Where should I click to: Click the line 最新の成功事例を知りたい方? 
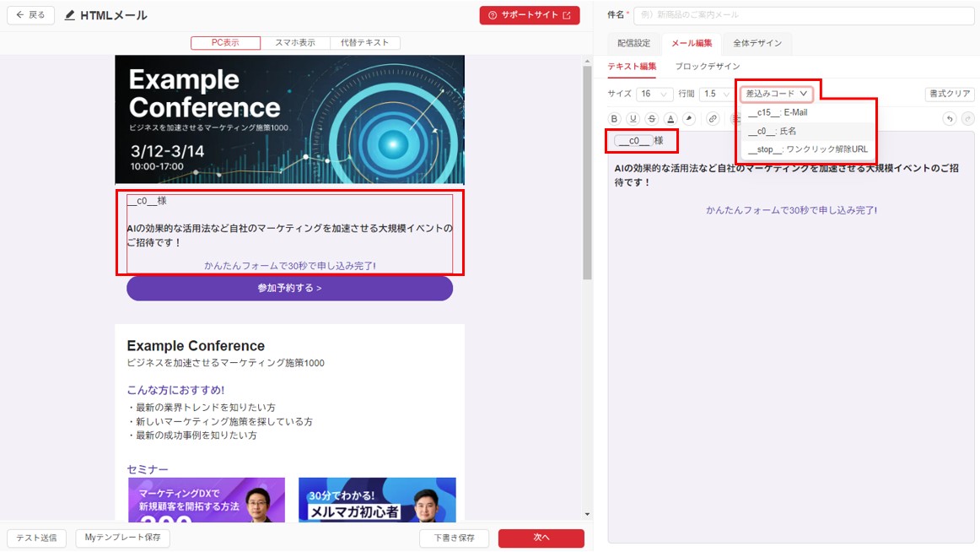(192, 435)
